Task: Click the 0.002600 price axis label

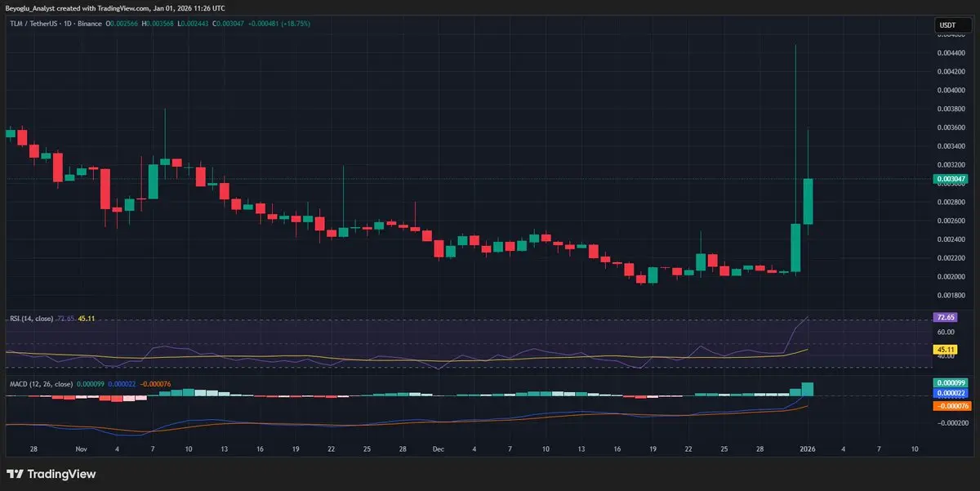Action: point(950,221)
